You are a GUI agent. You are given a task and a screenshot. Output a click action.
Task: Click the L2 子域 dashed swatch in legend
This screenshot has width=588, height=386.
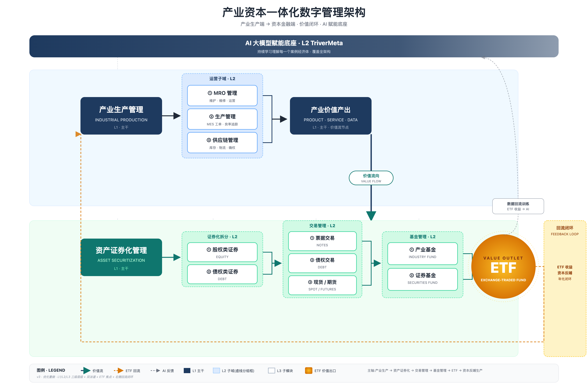click(x=216, y=370)
